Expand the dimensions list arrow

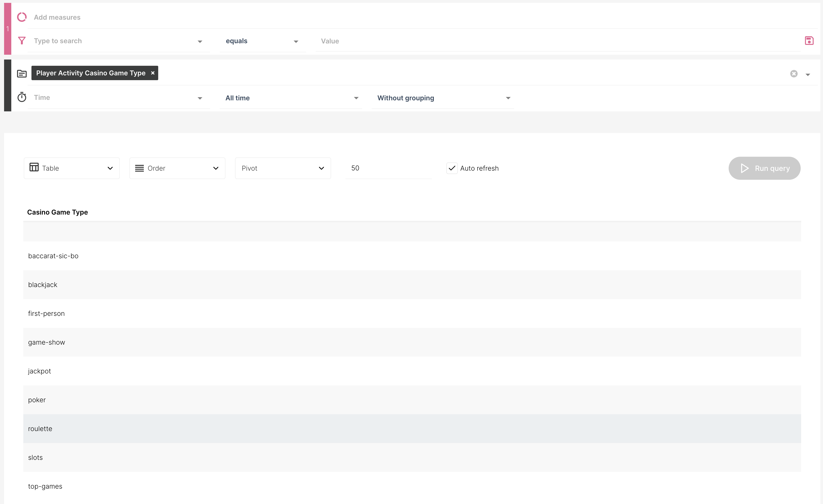[x=808, y=75]
